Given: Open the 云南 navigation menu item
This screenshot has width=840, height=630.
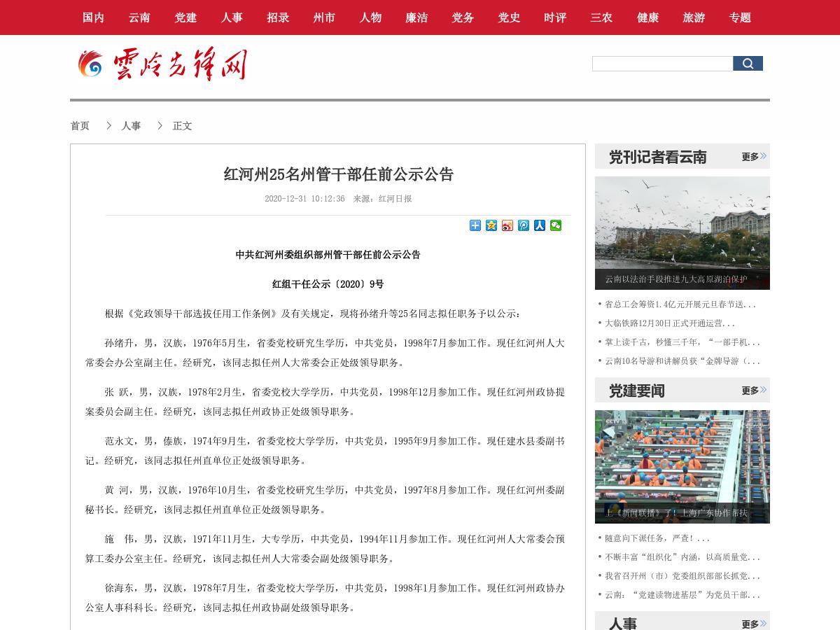Looking at the screenshot, I should tap(139, 17).
